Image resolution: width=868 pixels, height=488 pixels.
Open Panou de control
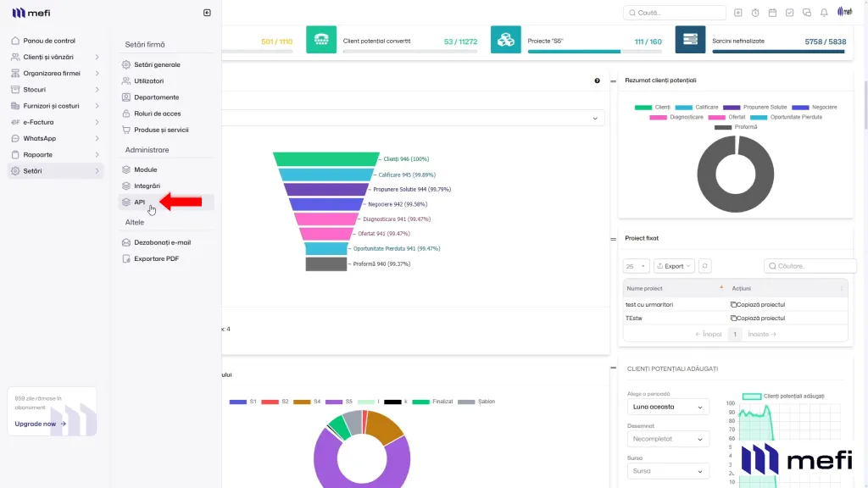[49, 41]
